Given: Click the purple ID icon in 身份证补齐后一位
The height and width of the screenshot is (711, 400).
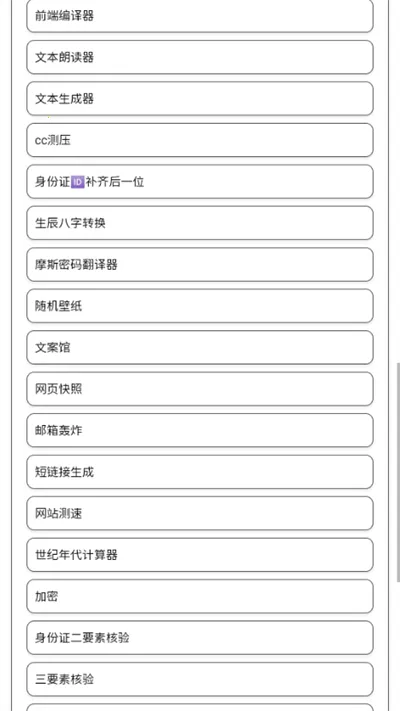Looking at the screenshot, I should pos(78,182).
